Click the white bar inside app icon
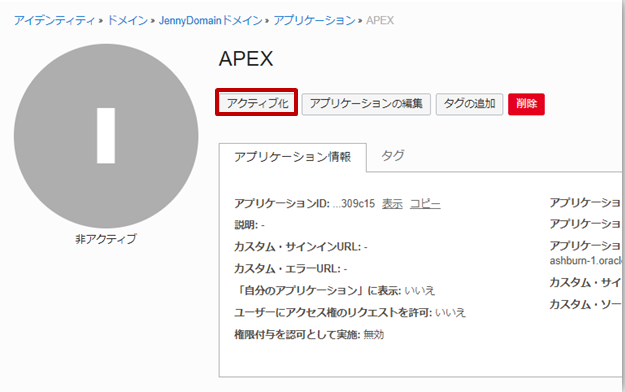The height and width of the screenshot is (392, 625). pos(106,136)
